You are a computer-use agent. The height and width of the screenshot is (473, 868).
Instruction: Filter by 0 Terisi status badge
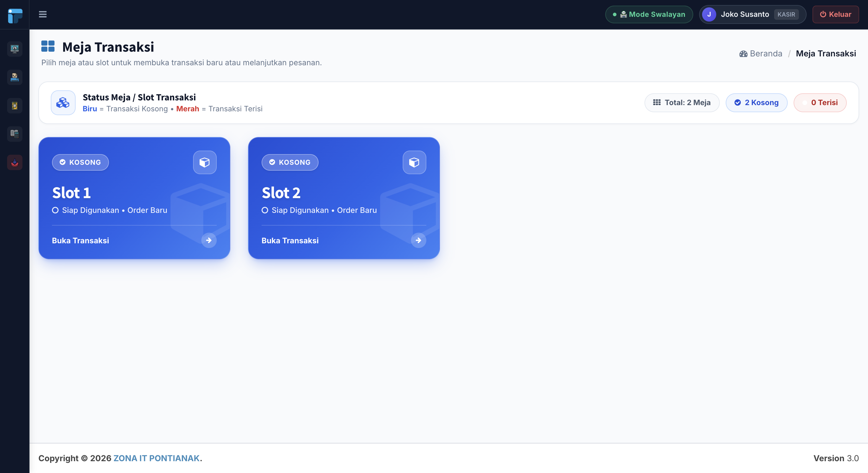820,102
